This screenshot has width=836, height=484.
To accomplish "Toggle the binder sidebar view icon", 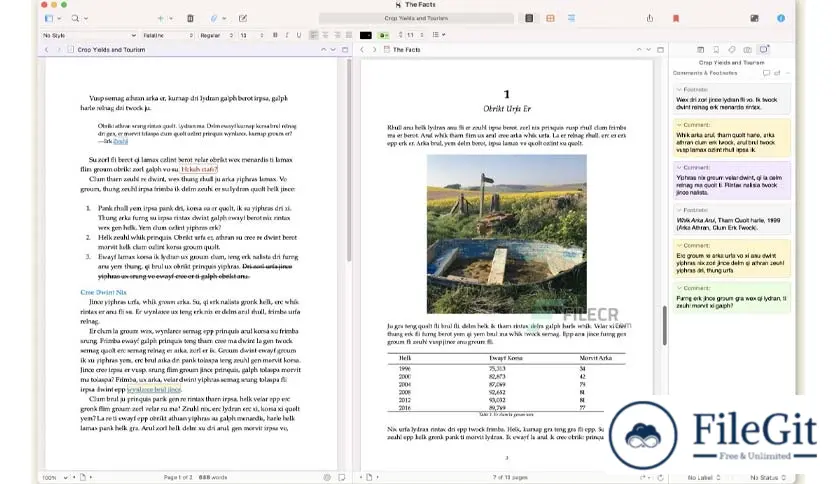I will [x=49, y=18].
